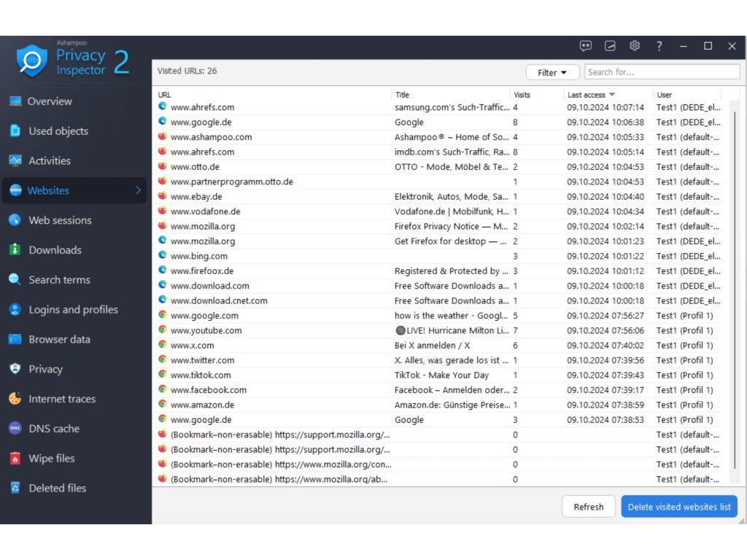Viewport: 747px width, 560px height.
Task: Select the www.x.com row
Action: (440, 345)
